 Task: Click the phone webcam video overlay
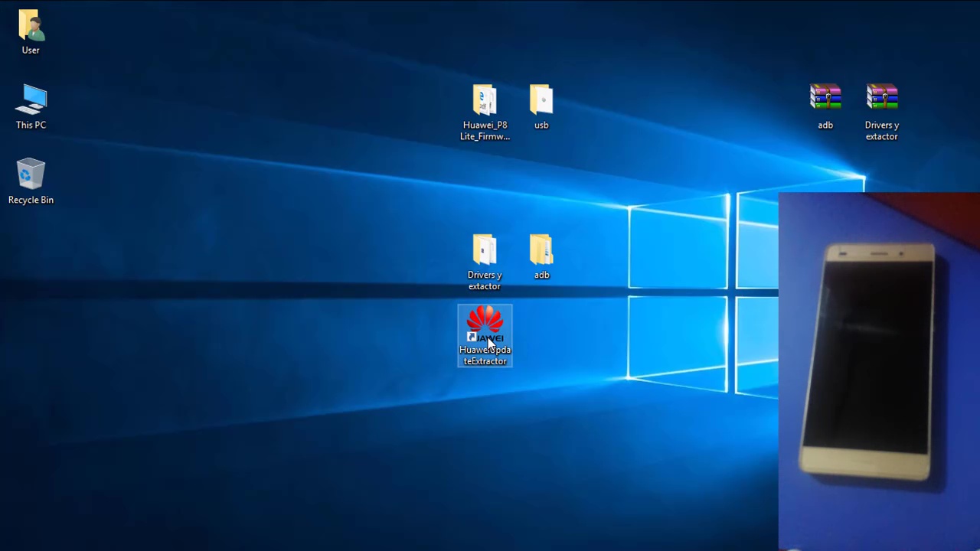pos(879,372)
